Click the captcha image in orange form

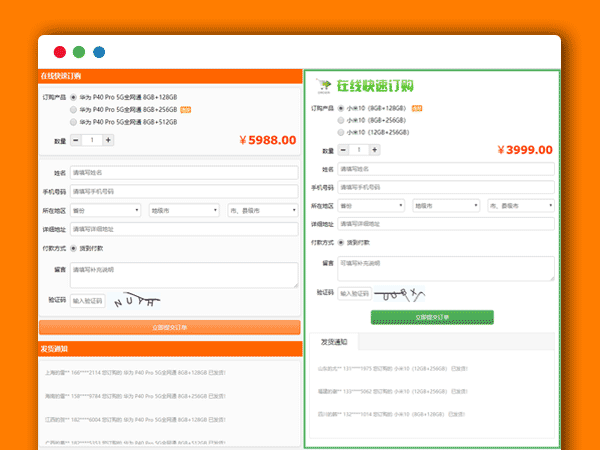pyautogui.click(x=136, y=300)
